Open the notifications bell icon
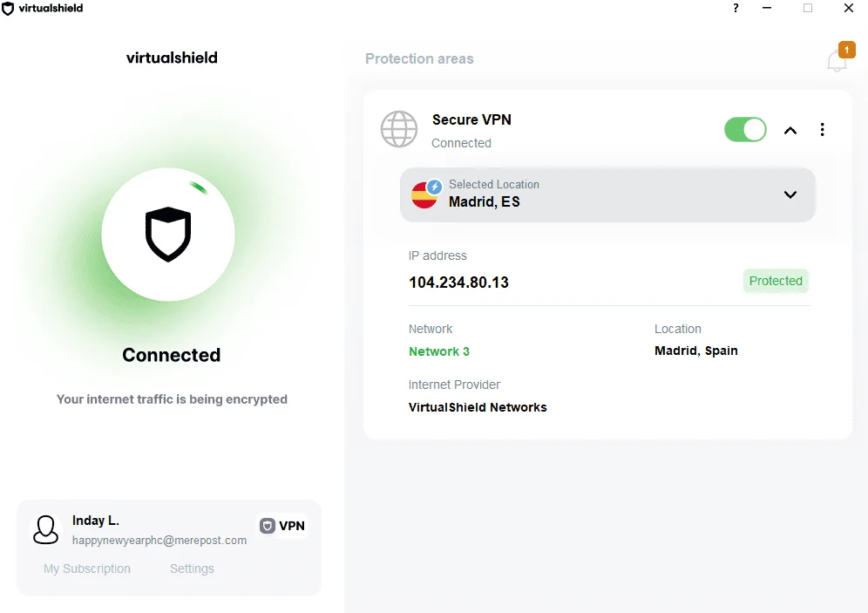The height and width of the screenshot is (613, 868). click(x=837, y=60)
